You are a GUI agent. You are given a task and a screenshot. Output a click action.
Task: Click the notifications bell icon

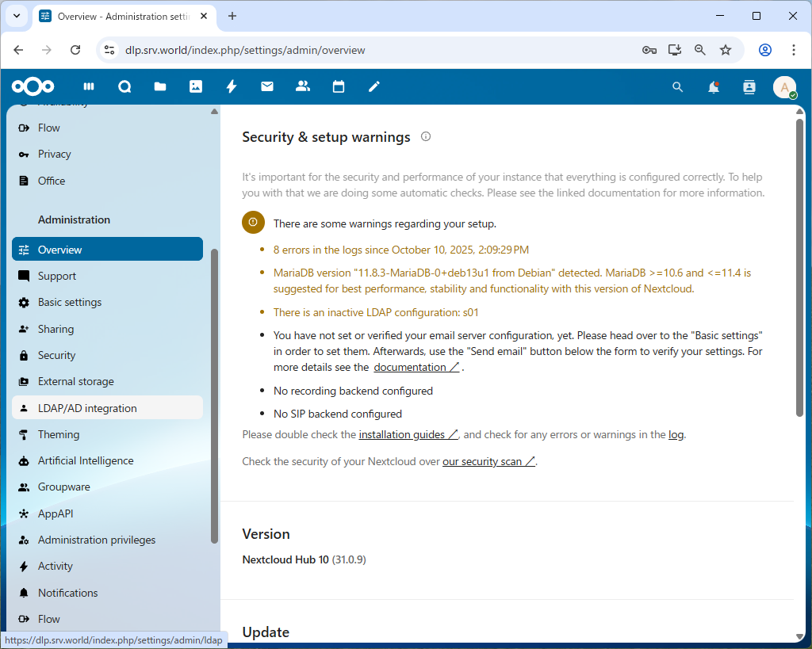[714, 87]
